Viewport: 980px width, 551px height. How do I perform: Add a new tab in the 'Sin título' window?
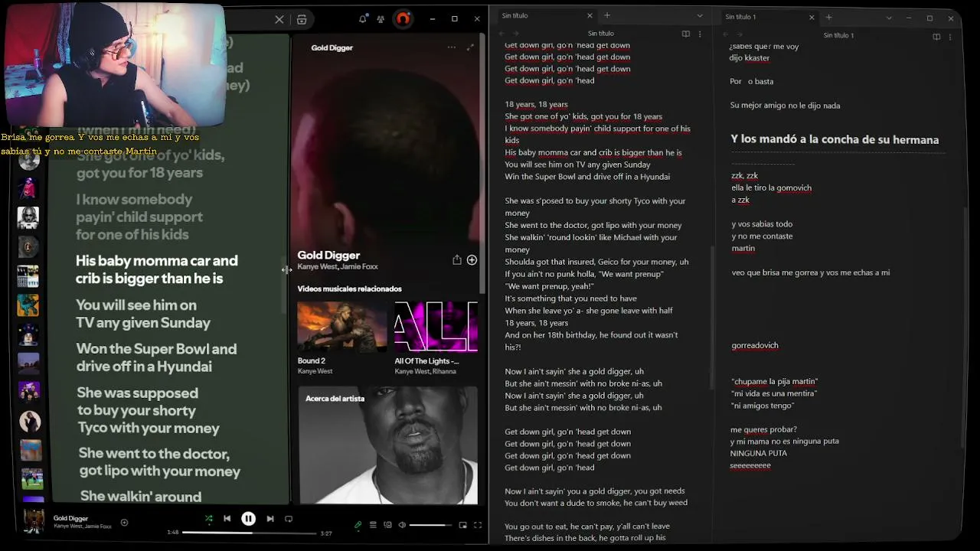(607, 15)
